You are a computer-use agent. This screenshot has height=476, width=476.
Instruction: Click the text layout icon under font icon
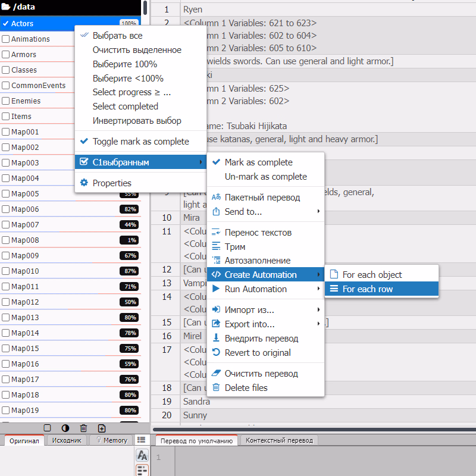(142, 470)
